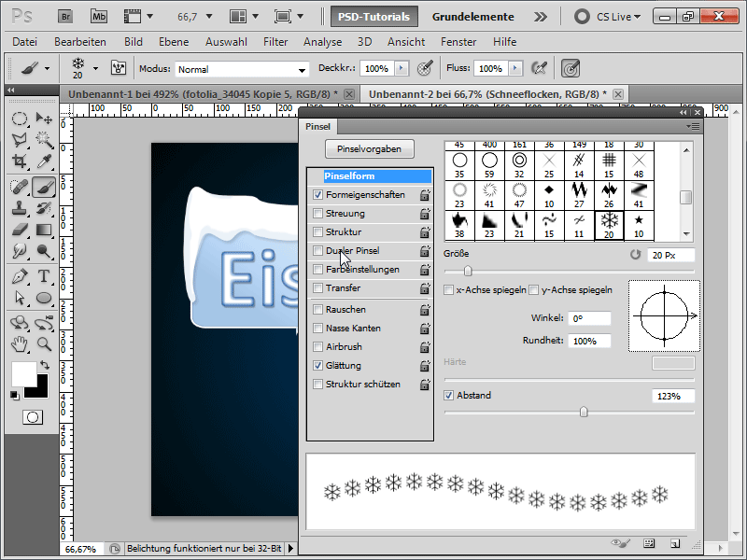Image resolution: width=747 pixels, height=560 pixels.
Task: Select the Clone Stamp tool
Action: pyautogui.click(x=19, y=208)
